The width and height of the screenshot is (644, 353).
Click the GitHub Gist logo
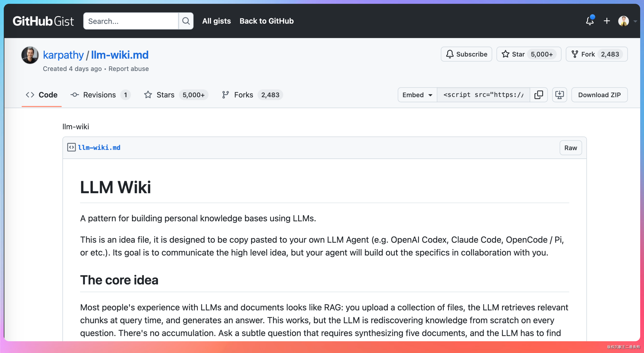(x=43, y=21)
